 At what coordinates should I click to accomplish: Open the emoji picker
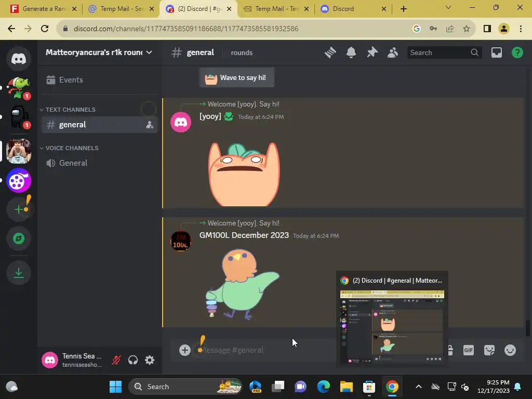pyautogui.click(x=510, y=350)
